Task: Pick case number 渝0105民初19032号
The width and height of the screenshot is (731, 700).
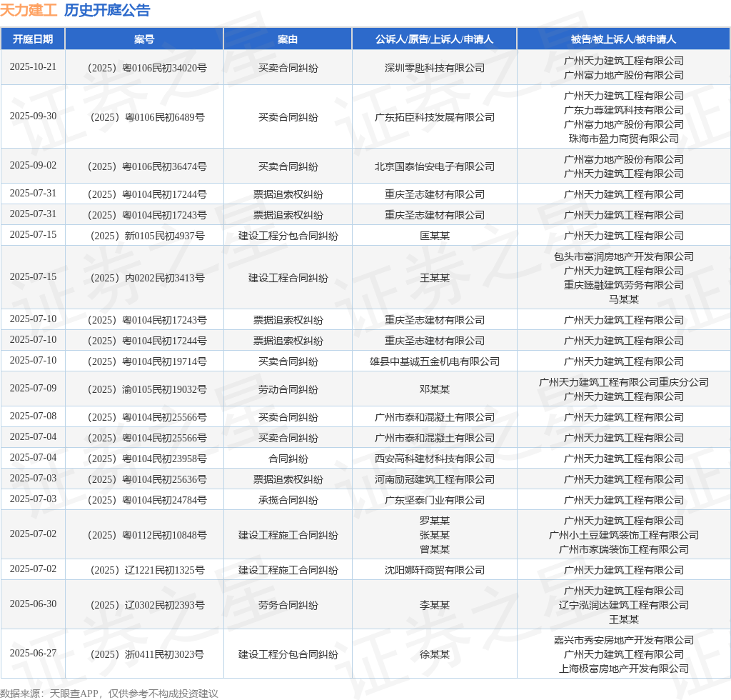Action: 147,389
